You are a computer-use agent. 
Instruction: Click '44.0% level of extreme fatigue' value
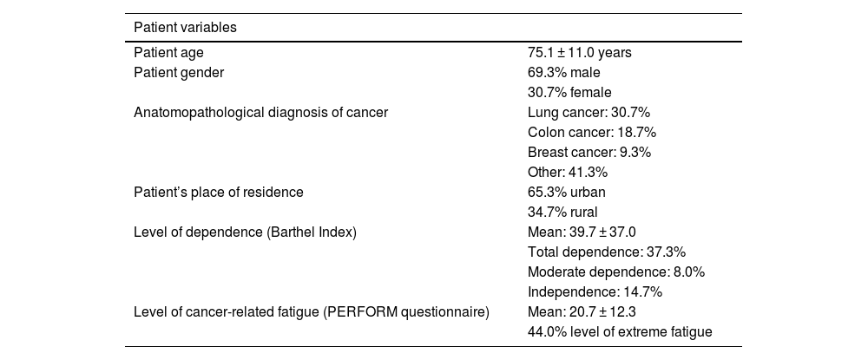coord(620,331)
